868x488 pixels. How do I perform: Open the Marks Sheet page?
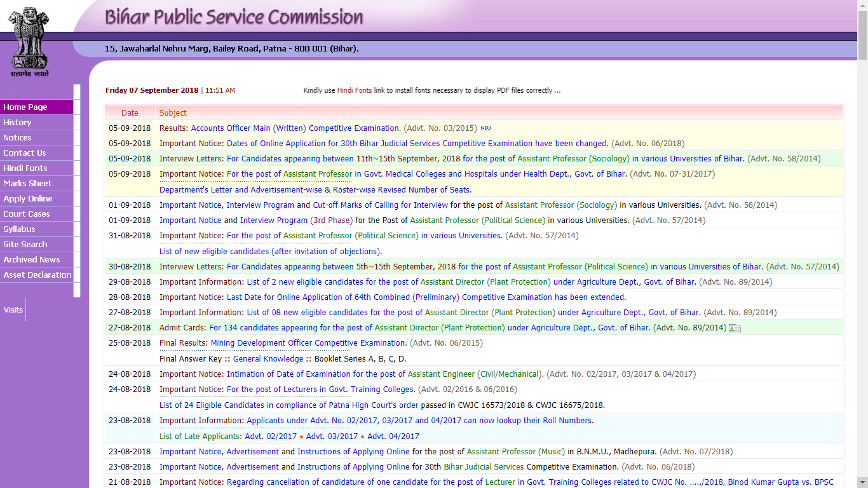click(37, 184)
